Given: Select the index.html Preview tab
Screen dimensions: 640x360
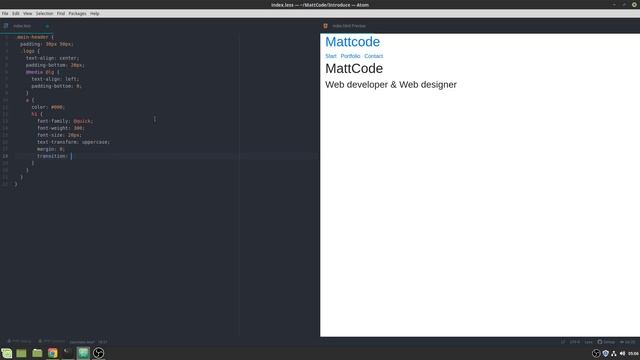Looking at the screenshot, I should [x=349, y=26].
